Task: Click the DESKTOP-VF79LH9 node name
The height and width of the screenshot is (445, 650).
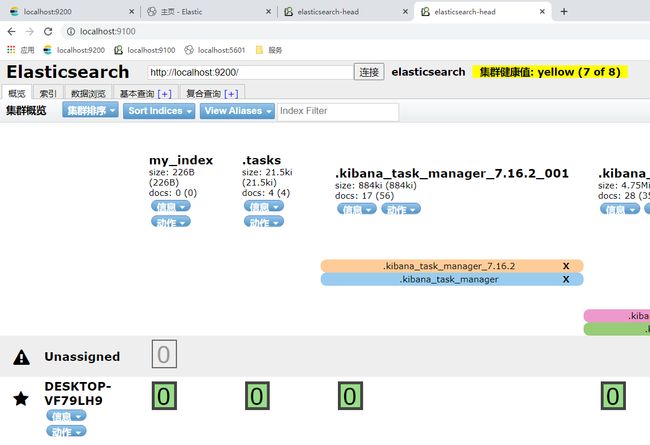Action: (78, 393)
